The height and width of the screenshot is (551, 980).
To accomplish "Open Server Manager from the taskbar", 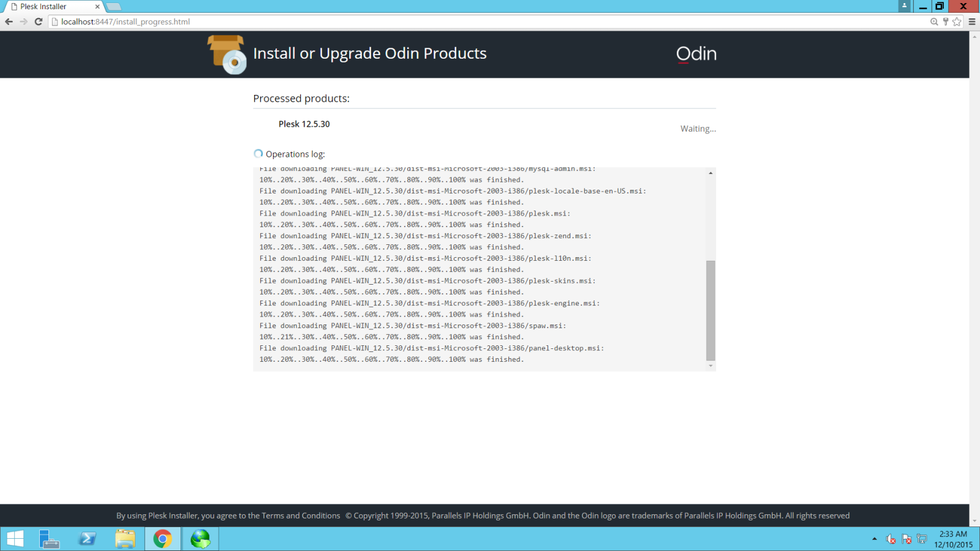I will [49, 539].
